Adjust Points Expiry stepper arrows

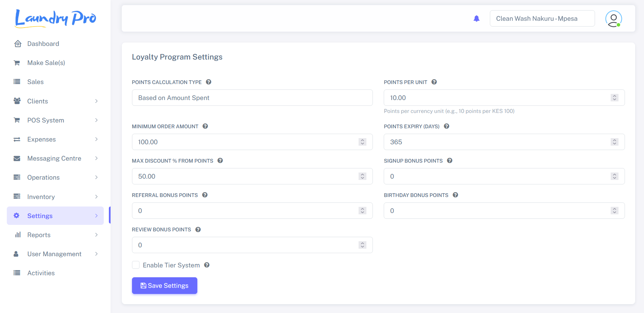coord(614,142)
